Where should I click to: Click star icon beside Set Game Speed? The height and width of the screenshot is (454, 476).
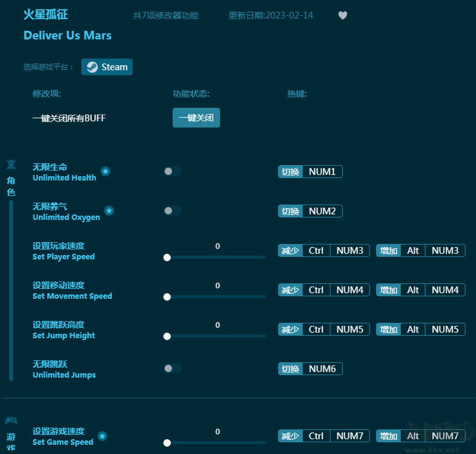click(x=102, y=436)
